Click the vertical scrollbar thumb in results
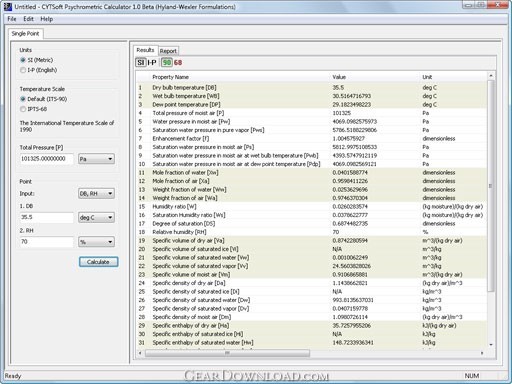 [x=491, y=186]
